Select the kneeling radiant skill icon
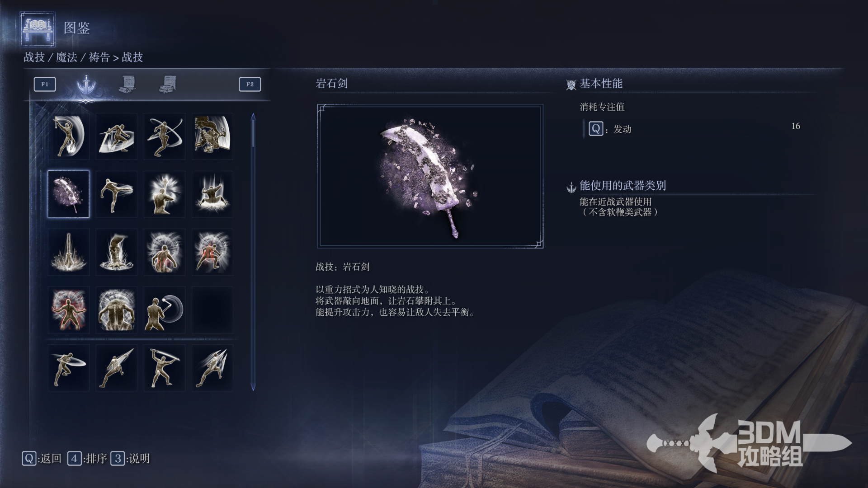The height and width of the screenshot is (488, 868). (164, 194)
